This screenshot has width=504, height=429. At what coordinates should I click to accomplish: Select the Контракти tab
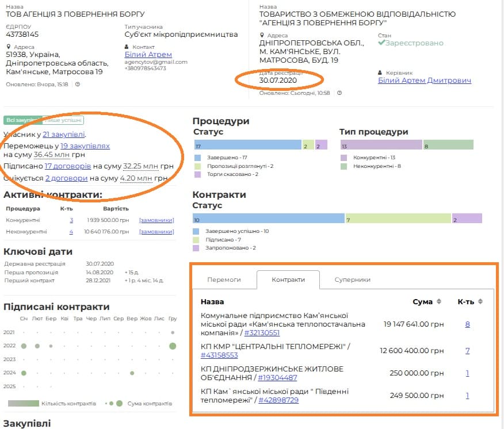point(288,280)
